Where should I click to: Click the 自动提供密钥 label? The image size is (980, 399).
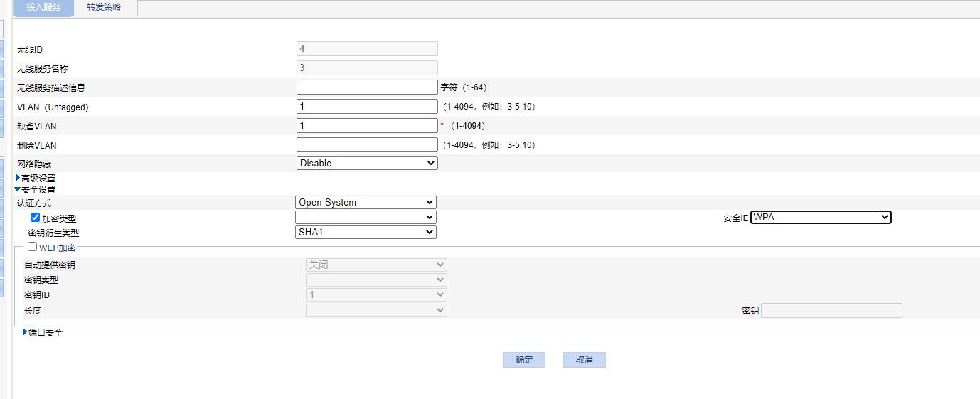pyautogui.click(x=50, y=265)
